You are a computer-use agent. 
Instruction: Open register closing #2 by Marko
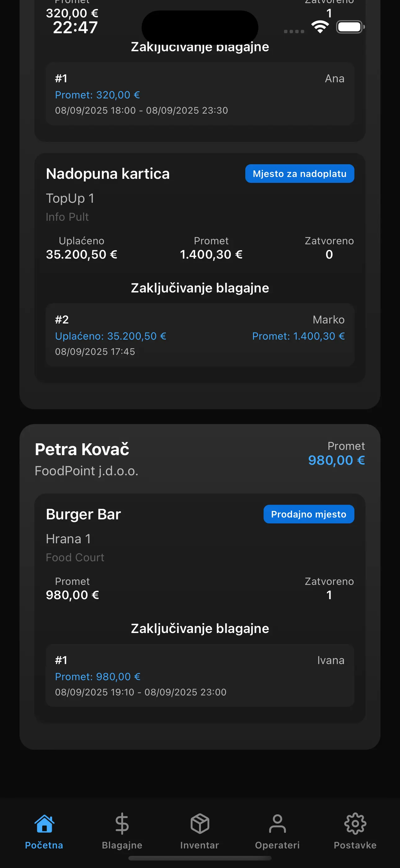click(x=200, y=335)
